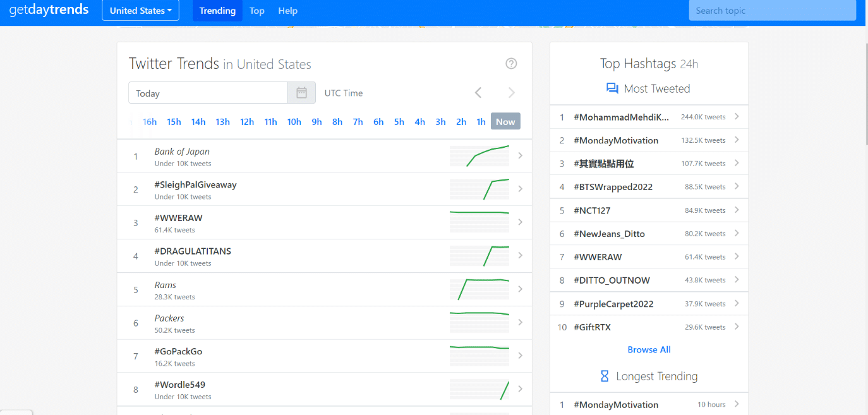Open the calendar date picker icon

(x=302, y=93)
